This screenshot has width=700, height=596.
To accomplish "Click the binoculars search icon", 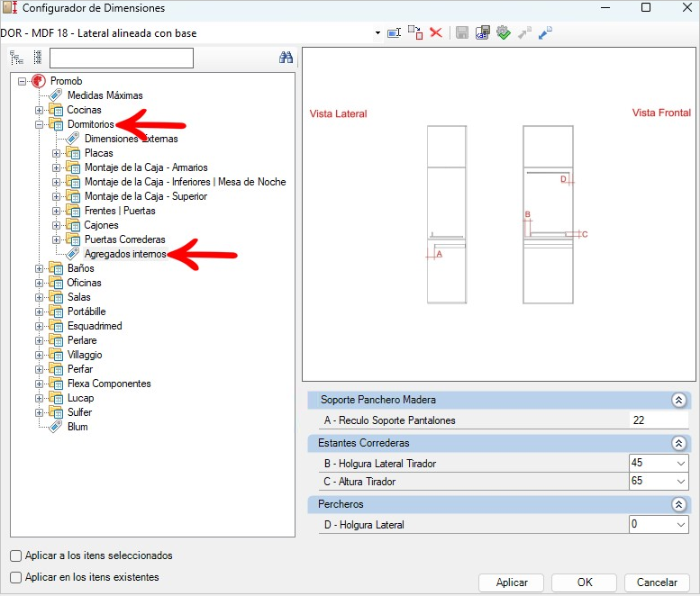I will [x=286, y=57].
